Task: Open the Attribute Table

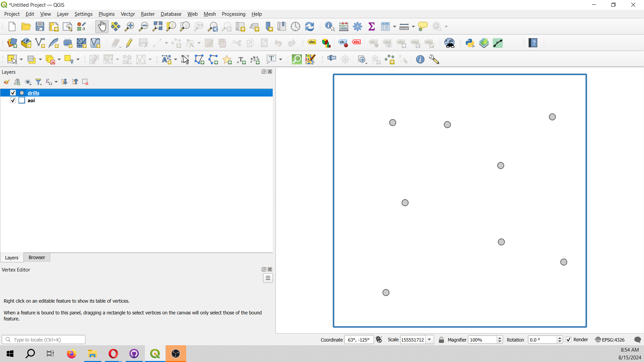Action: tap(386, 26)
